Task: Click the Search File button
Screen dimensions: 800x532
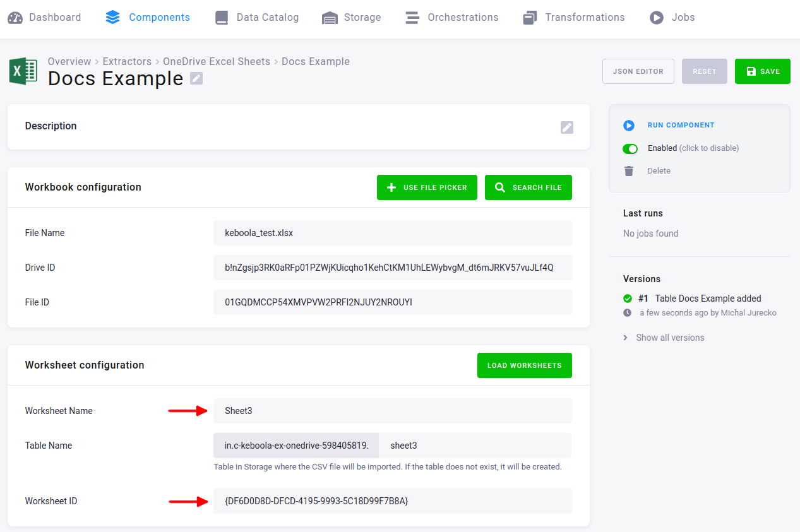Action: pos(528,187)
